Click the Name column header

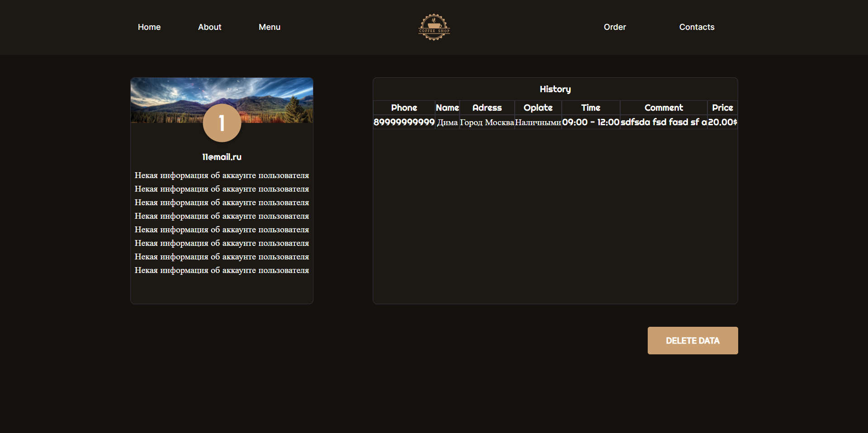[447, 108]
